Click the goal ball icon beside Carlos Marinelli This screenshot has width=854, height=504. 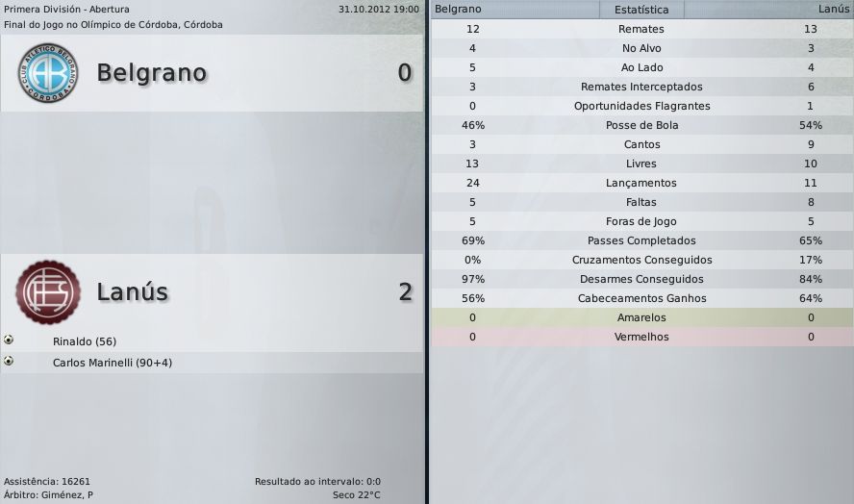coord(9,362)
